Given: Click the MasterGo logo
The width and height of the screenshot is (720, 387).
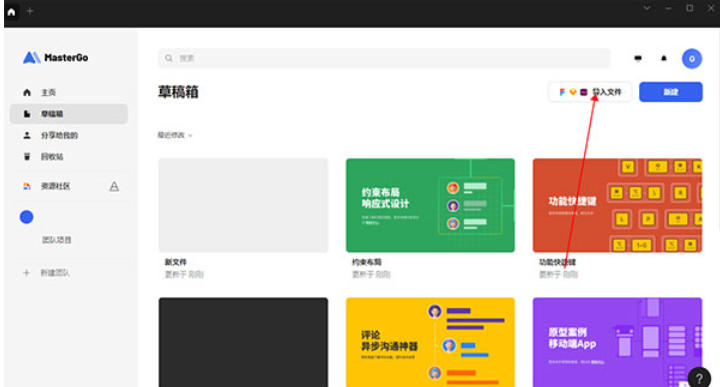Looking at the screenshot, I should point(56,57).
